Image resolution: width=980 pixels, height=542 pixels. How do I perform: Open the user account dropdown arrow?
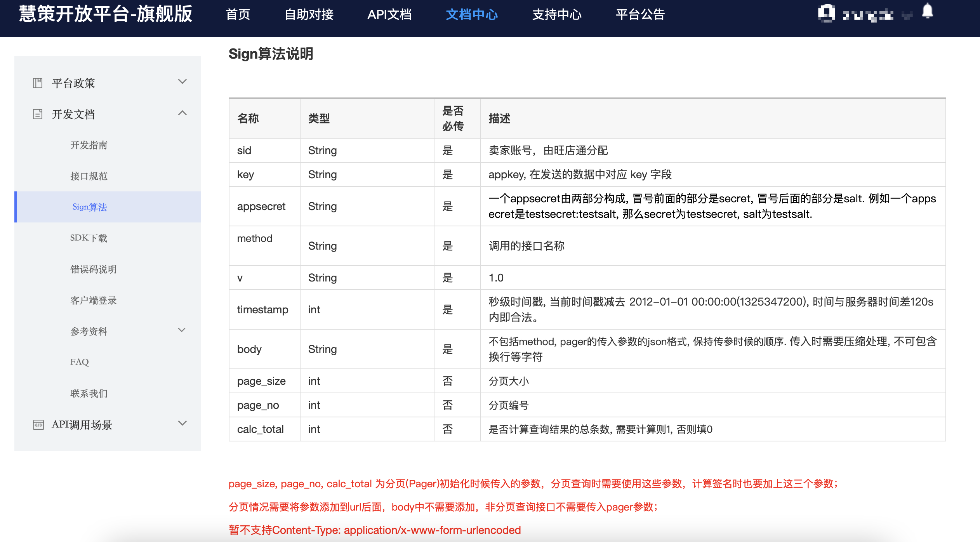coord(907,16)
